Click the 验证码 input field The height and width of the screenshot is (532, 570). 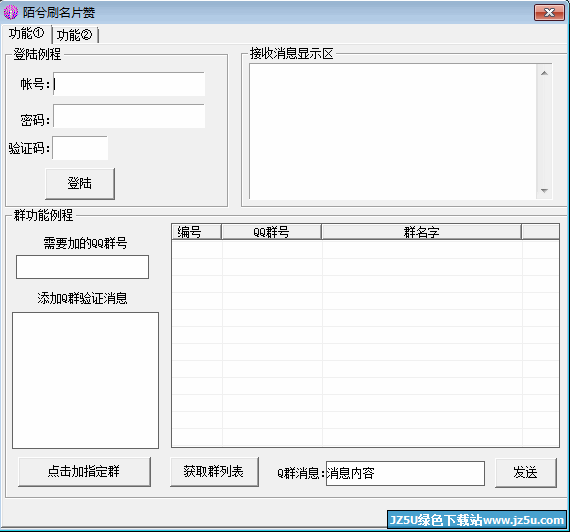[80, 148]
